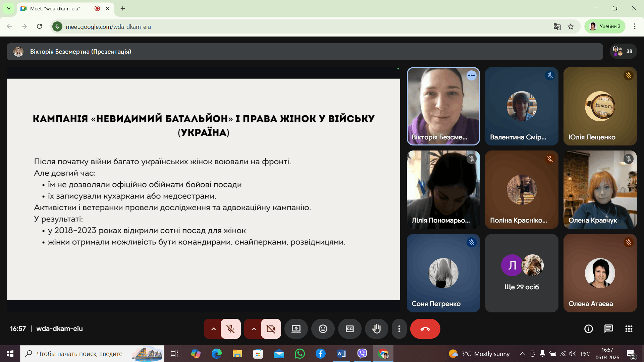Turn on the camera
Screen dimensions: 644x362
click(271, 329)
